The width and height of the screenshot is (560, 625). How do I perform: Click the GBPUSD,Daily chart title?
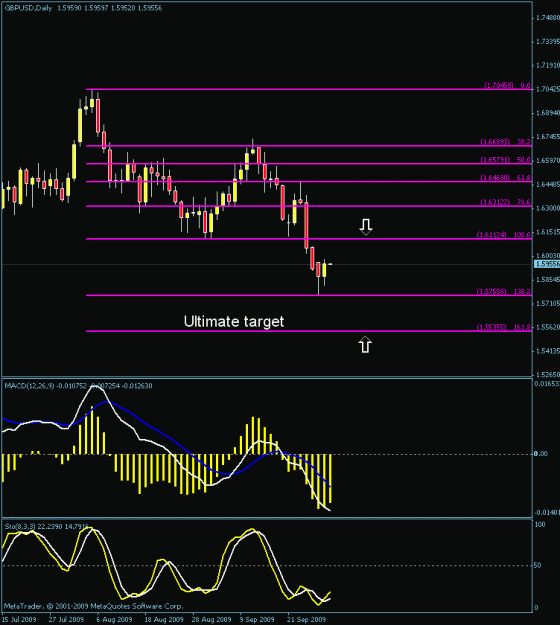(28, 8)
